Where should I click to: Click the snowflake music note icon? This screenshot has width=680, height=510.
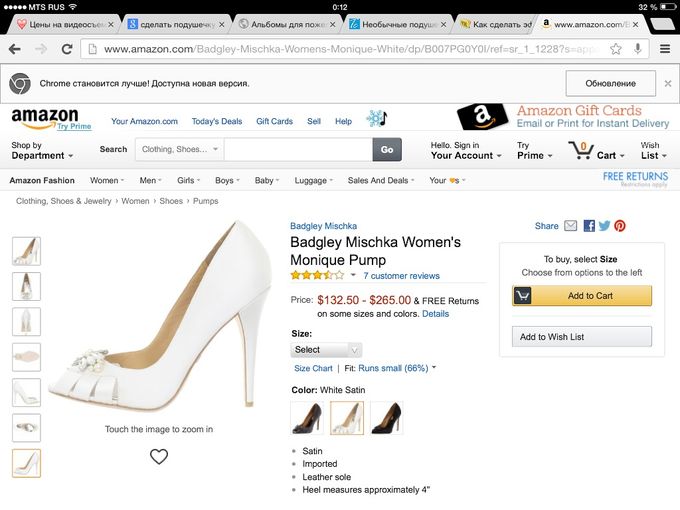point(377,118)
